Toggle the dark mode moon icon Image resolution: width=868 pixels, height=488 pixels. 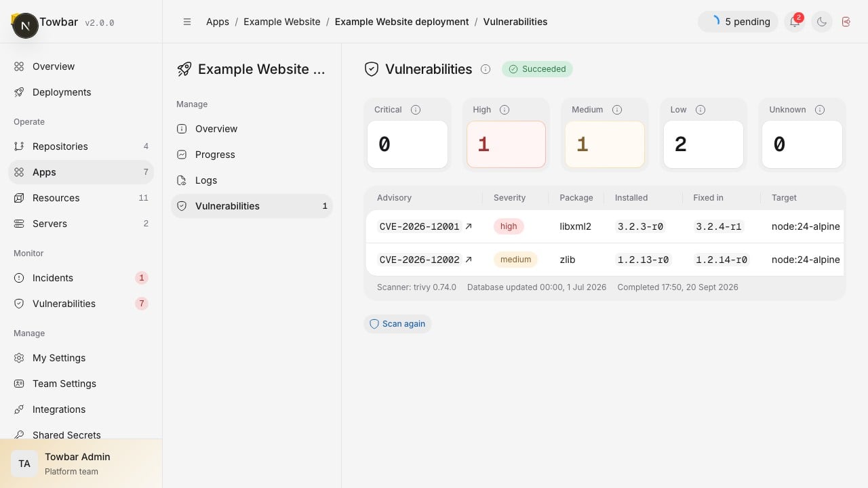click(822, 22)
